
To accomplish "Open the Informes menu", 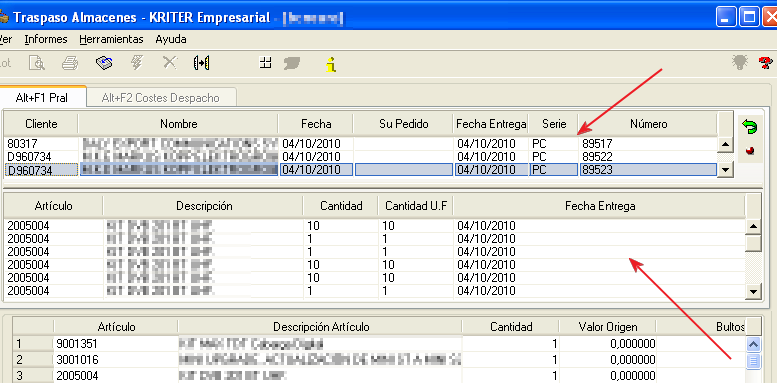I will [x=46, y=39].
